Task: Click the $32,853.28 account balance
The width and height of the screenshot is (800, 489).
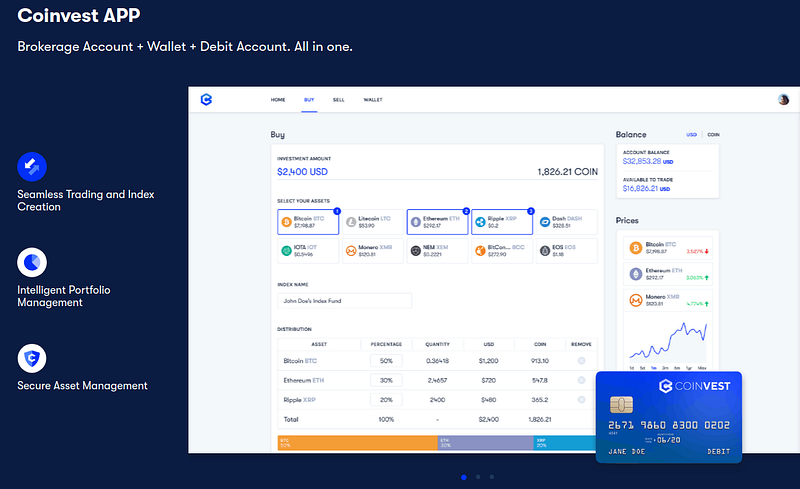Action: click(x=648, y=161)
